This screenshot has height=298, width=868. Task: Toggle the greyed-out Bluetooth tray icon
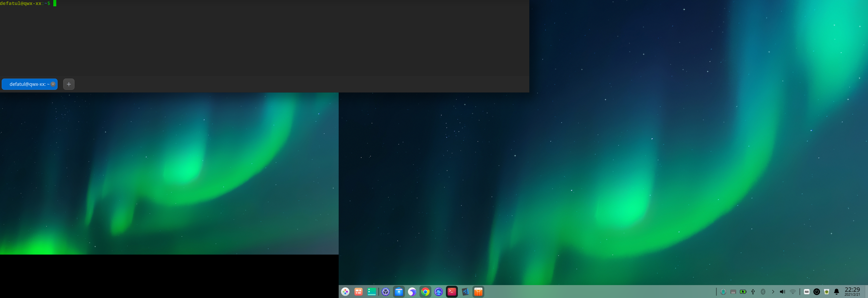pos(763,292)
